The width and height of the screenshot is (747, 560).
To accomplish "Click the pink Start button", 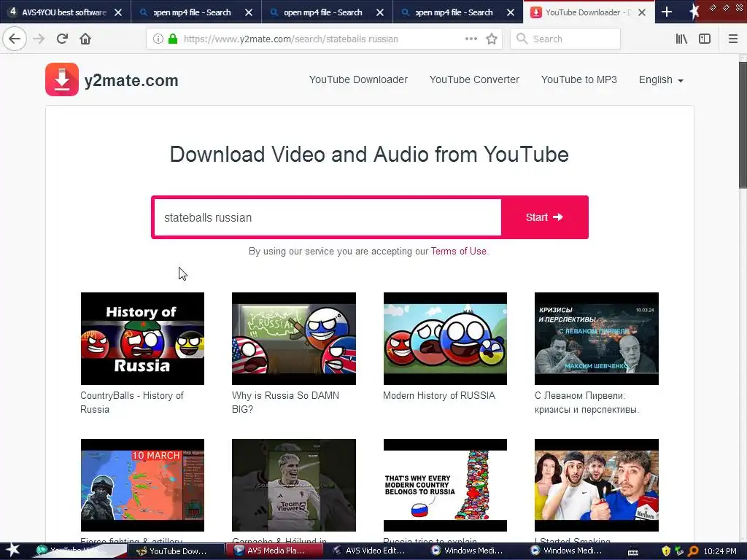I will tap(544, 217).
